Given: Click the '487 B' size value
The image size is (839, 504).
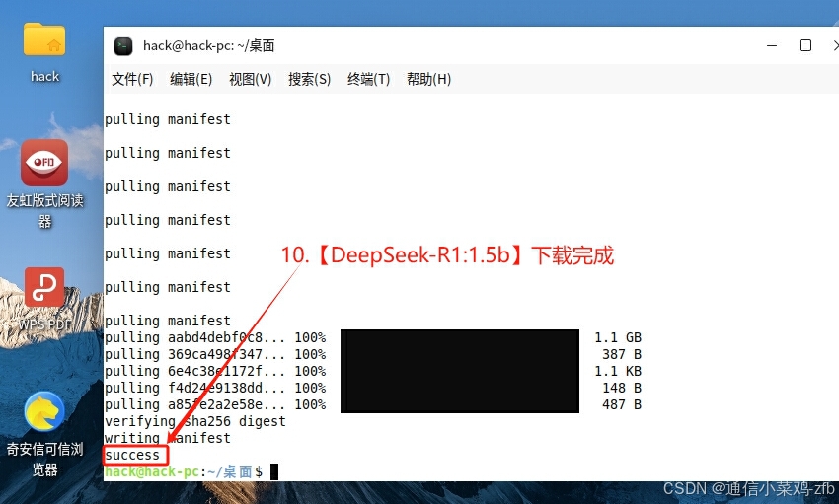Looking at the screenshot, I should pos(622,404).
